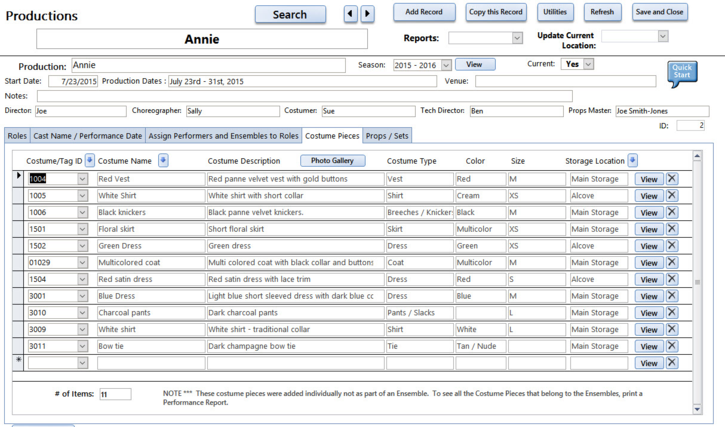Viewport: 725px width, 427px height.
Task: Delete the Blue Dress row
Action: tap(672, 296)
